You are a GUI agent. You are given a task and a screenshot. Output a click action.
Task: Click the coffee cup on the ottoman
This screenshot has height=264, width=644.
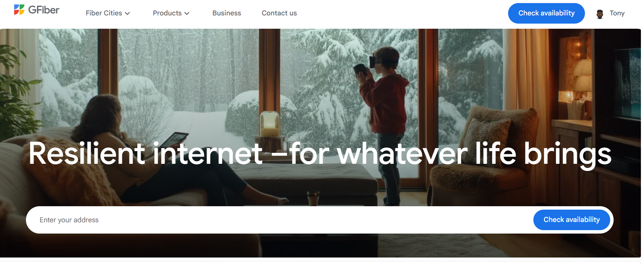313,198
